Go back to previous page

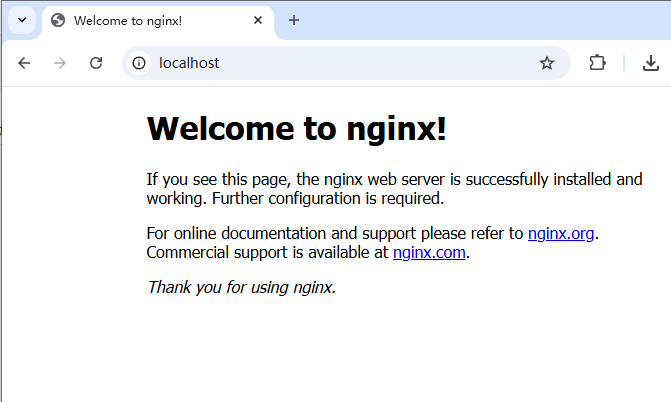[24, 63]
